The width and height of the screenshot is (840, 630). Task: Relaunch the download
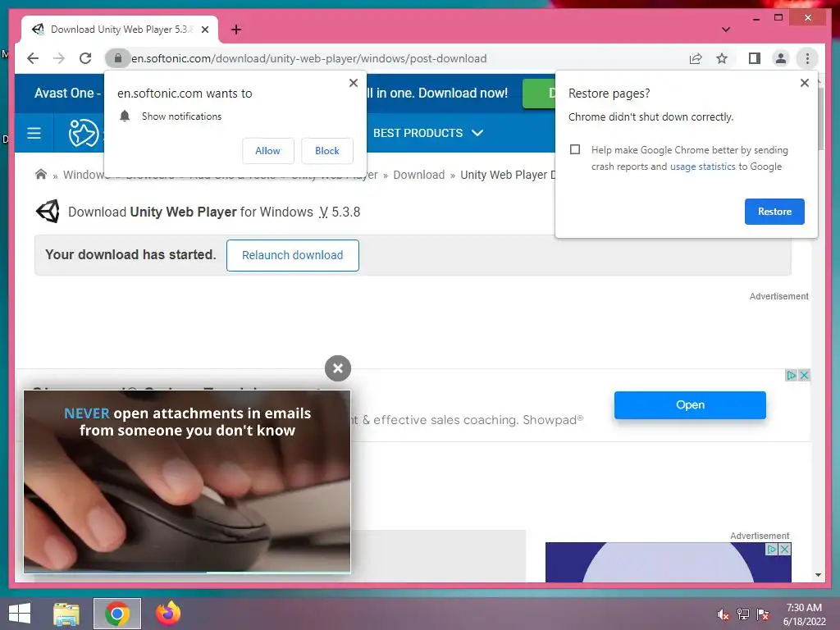tap(293, 256)
